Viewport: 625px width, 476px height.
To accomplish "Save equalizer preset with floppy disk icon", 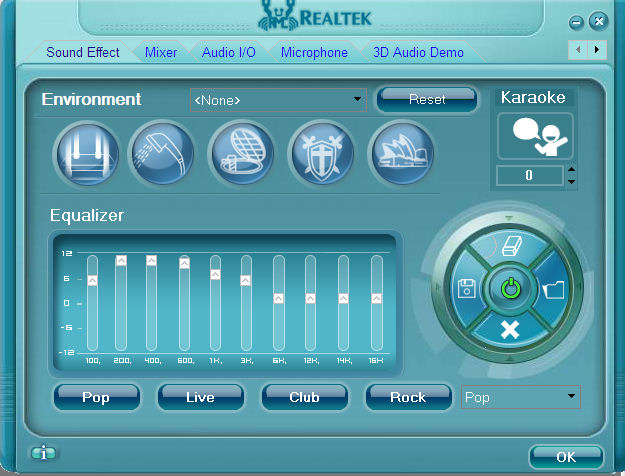I will (466, 288).
